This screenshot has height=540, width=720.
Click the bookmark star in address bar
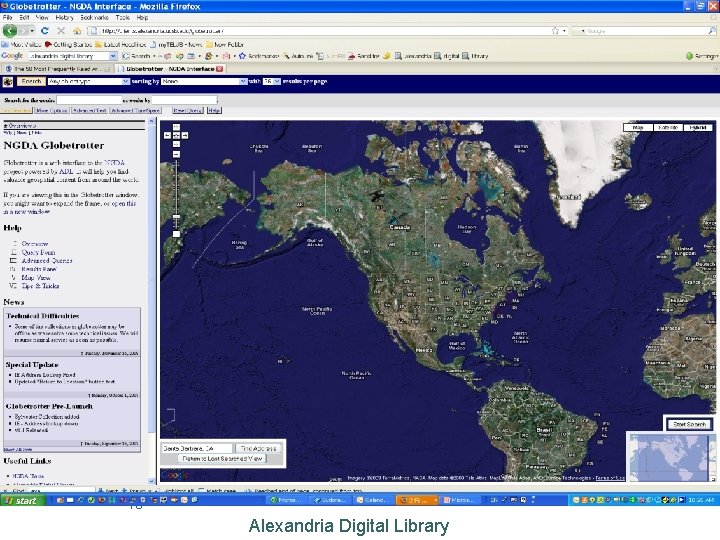point(555,31)
